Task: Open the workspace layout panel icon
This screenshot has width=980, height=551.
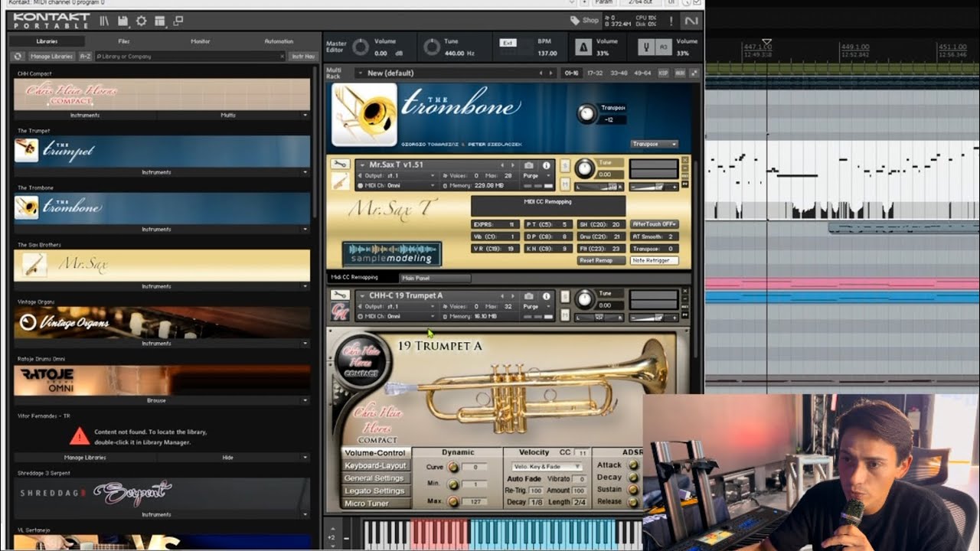Action: [160, 21]
